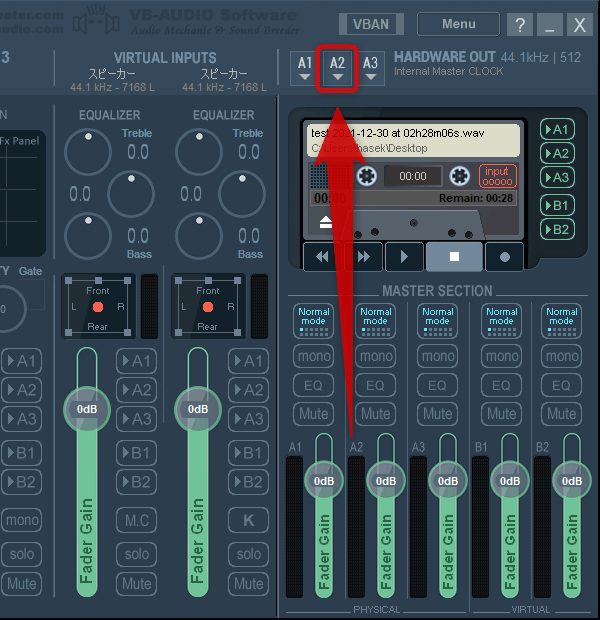The image size is (600, 620).
Task: Click the recorder 00:00 time counter
Action: (x=413, y=176)
